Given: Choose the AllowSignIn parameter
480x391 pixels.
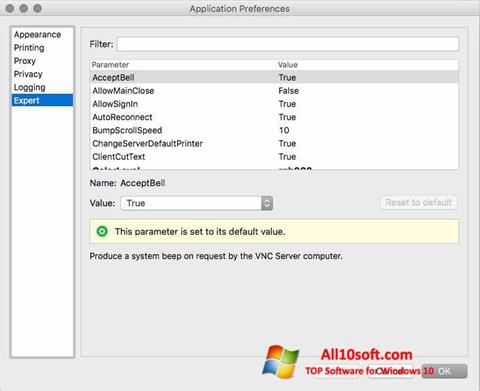Looking at the screenshot, I should point(274,104).
